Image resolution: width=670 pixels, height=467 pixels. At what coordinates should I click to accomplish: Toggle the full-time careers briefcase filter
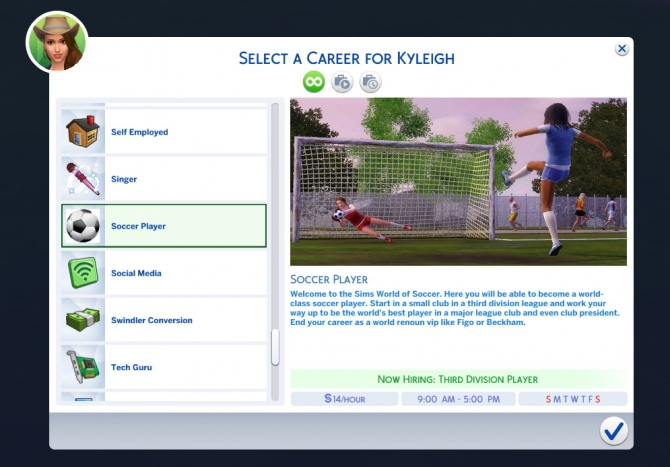(342, 82)
